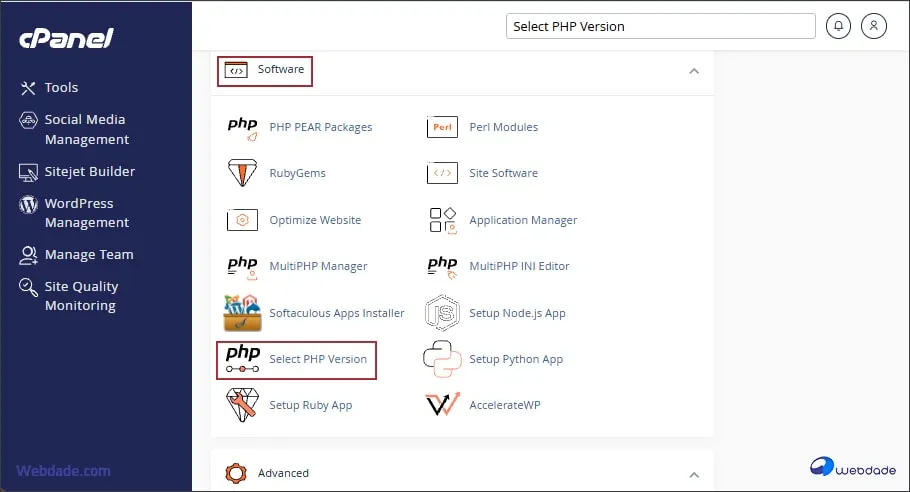Viewport: 910px width, 492px height.
Task: Open the Setup Python App icon
Action: (x=442, y=359)
